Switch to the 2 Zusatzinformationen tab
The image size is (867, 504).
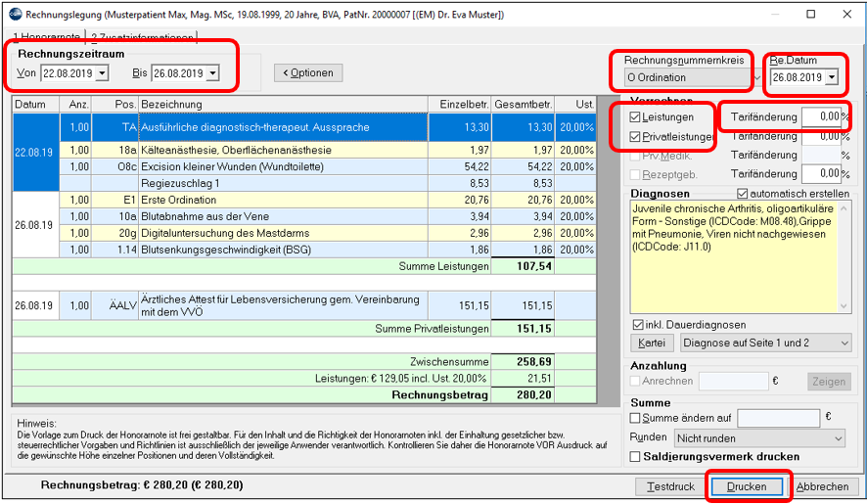[142, 37]
